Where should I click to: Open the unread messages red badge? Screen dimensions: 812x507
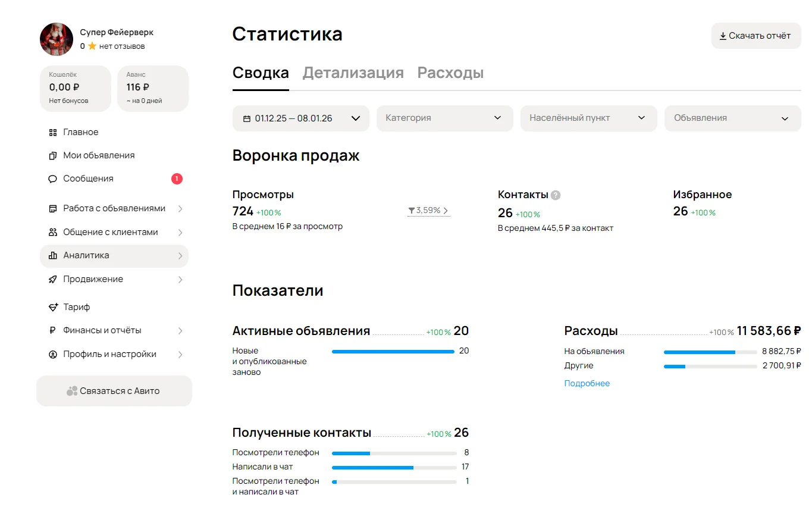point(177,179)
